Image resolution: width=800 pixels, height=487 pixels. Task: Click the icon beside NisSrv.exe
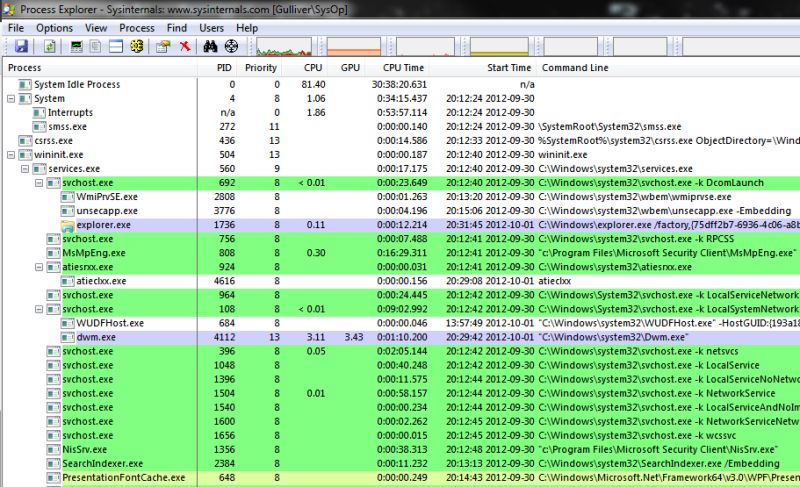pyautogui.click(x=53, y=450)
